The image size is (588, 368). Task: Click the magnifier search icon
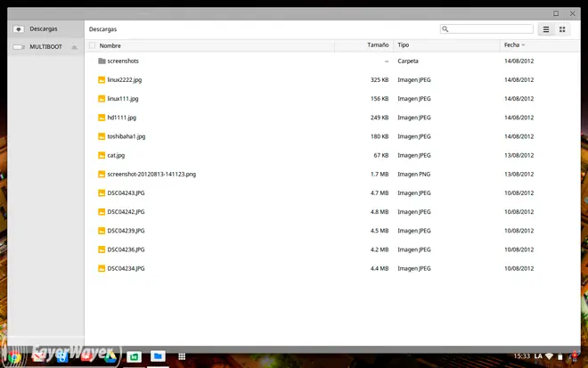445,29
